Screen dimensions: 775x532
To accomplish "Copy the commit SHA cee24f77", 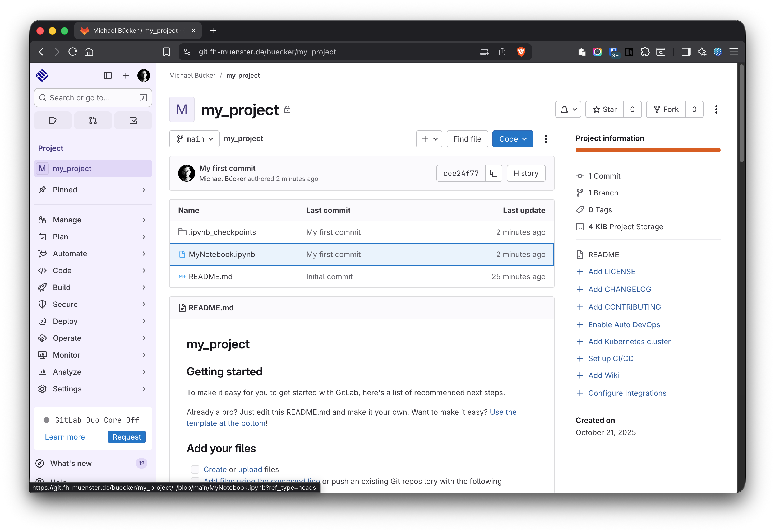I will (x=493, y=173).
